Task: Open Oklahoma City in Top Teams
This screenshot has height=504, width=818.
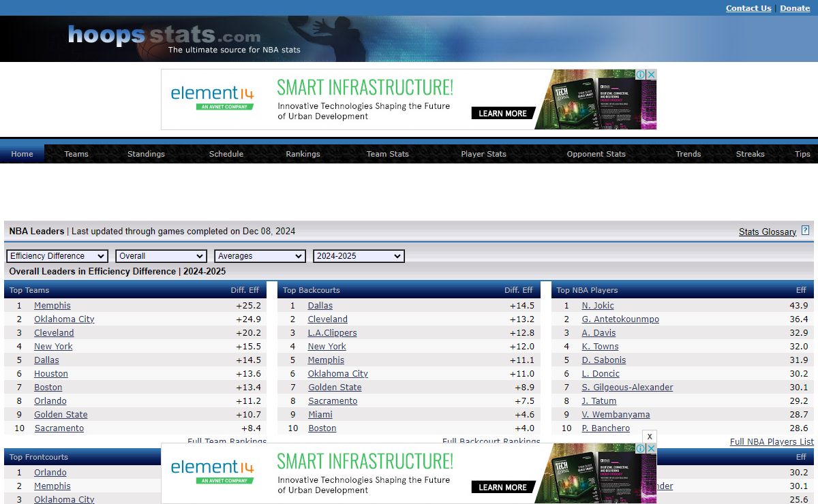Action: 64,319
